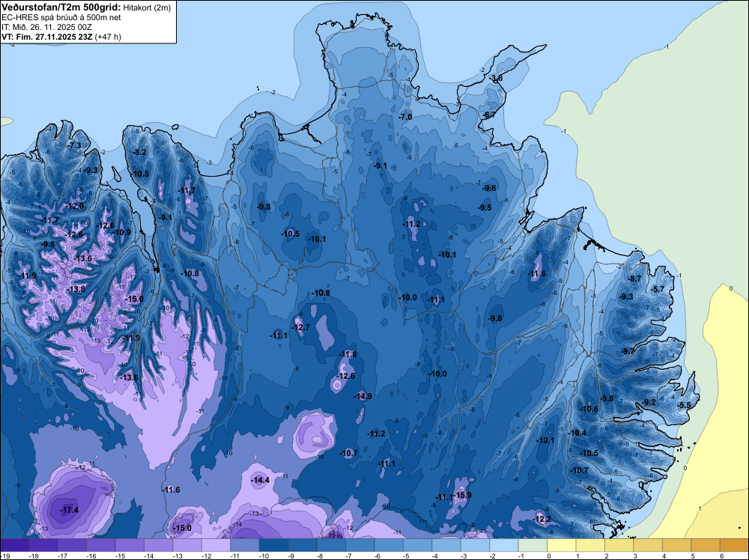Select the -8.7 temperature label
Image resolution: width=749 pixels, height=560 pixels.
[x=634, y=279]
